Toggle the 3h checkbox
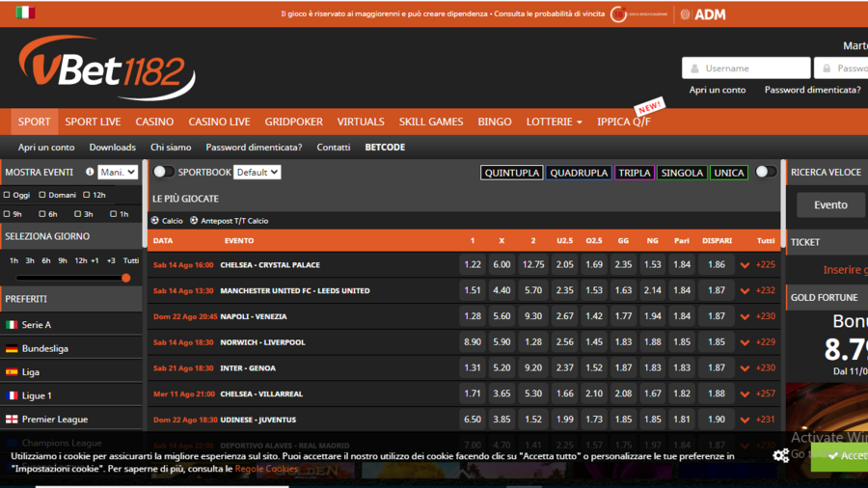The height and width of the screenshot is (488, 868). [77, 213]
